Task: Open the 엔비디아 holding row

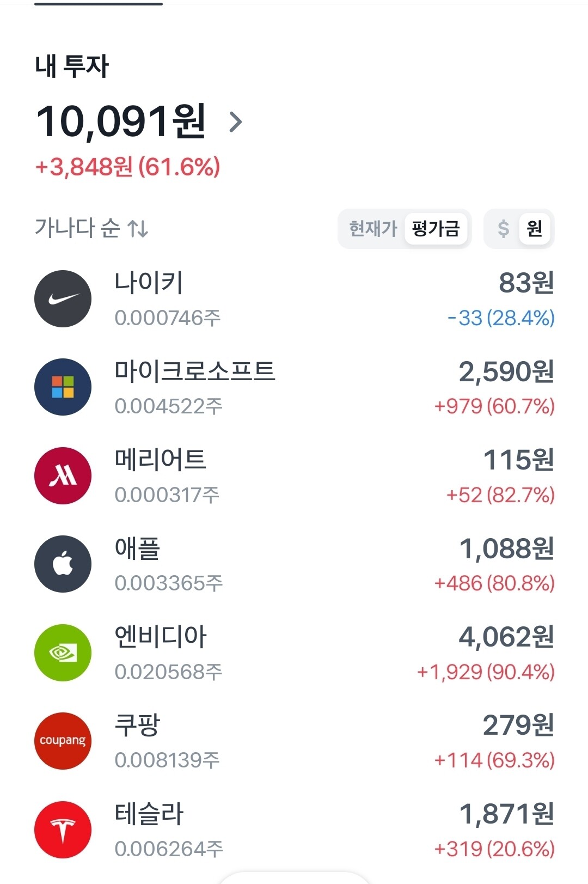Action: pyautogui.click(x=294, y=653)
